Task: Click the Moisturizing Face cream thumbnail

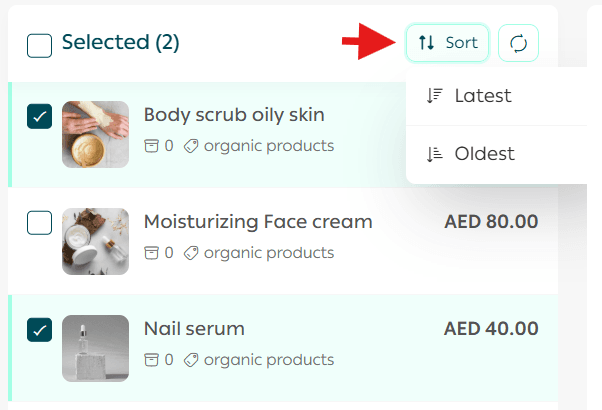Action: (95, 241)
